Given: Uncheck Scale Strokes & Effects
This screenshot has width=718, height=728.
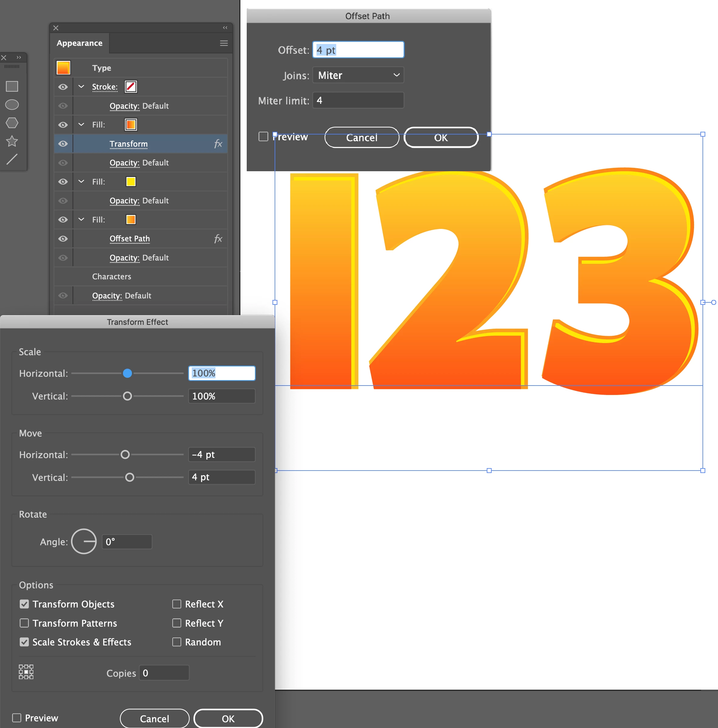Looking at the screenshot, I should coord(24,642).
